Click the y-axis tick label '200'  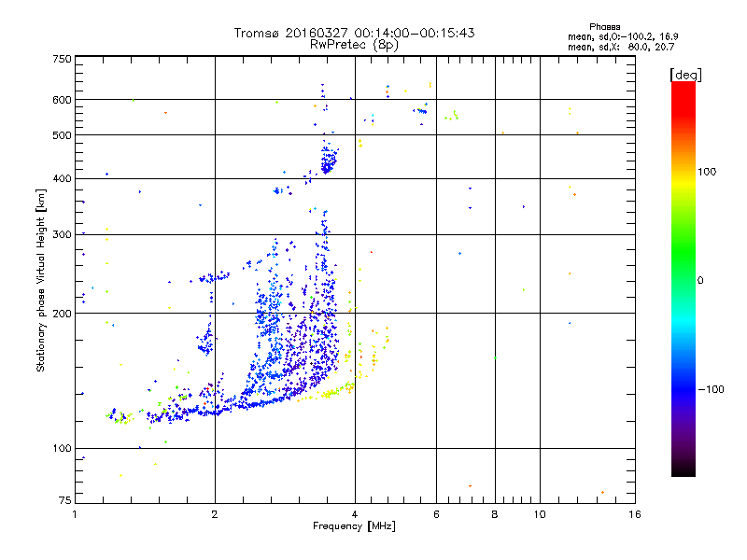pyautogui.click(x=63, y=314)
